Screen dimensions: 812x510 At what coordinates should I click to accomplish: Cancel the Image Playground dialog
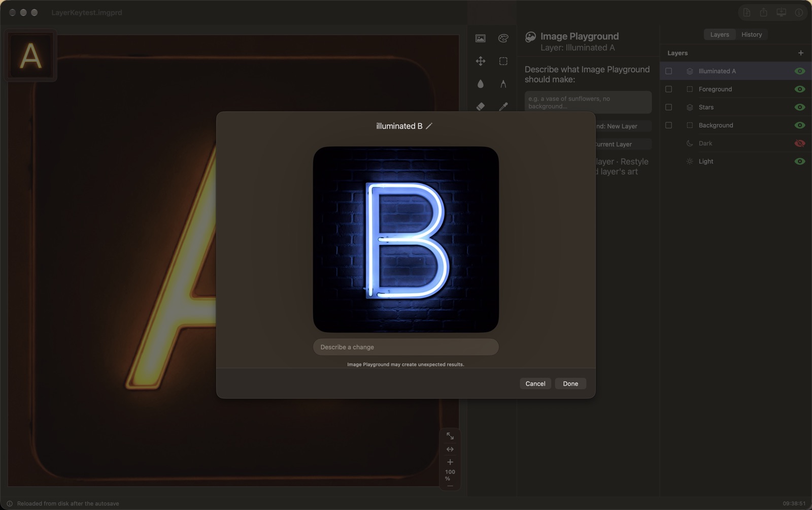coord(535,384)
